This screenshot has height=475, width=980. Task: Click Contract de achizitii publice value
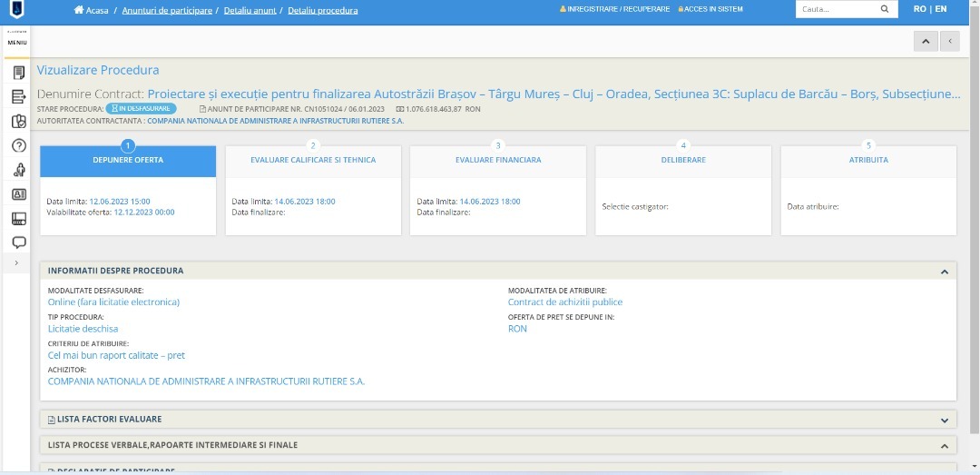pos(565,302)
